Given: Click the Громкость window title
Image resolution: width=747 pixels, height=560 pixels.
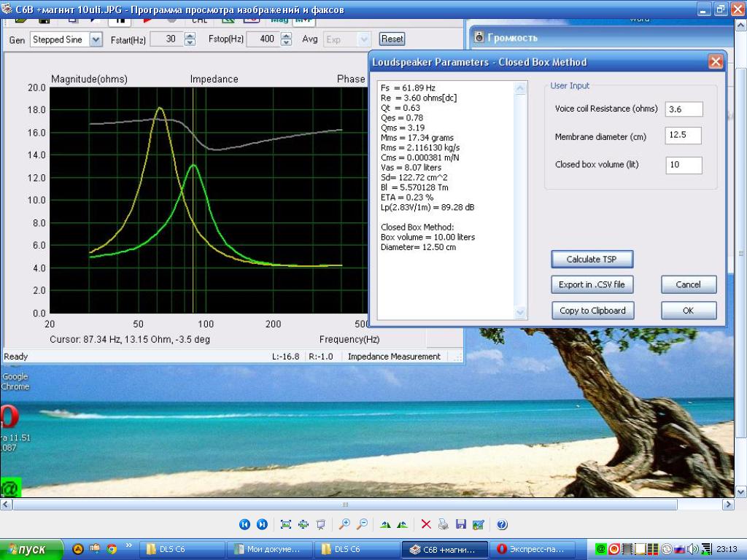Looking at the screenshot, I should (512, 38).
